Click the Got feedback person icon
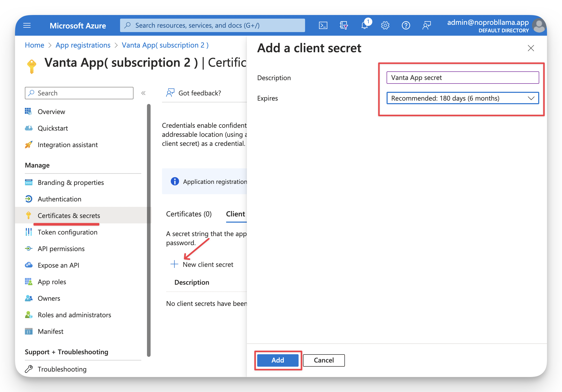The height and width of the screenshot is (392, 562). (x=170, y=93)
